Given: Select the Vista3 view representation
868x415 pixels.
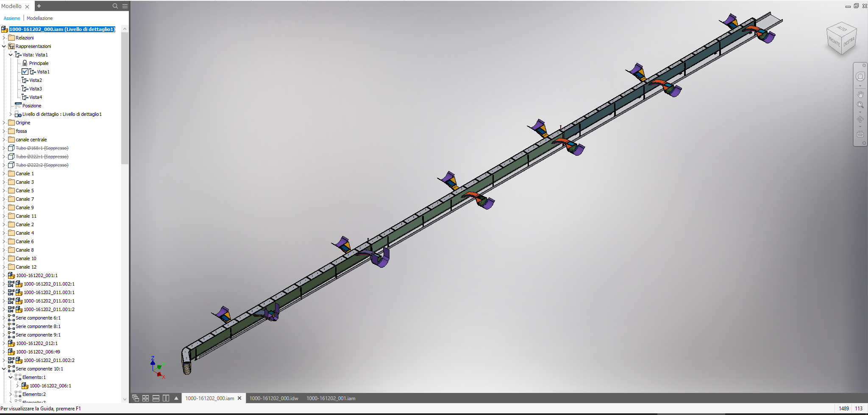Looking at the screenshot, I should (x=36, y=89).
